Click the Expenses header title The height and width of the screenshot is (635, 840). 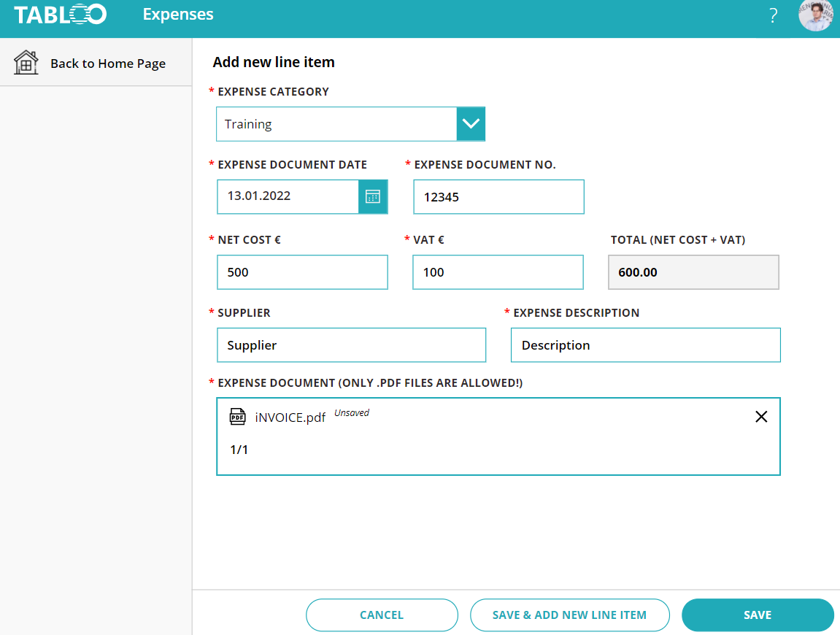pos(178,15)
